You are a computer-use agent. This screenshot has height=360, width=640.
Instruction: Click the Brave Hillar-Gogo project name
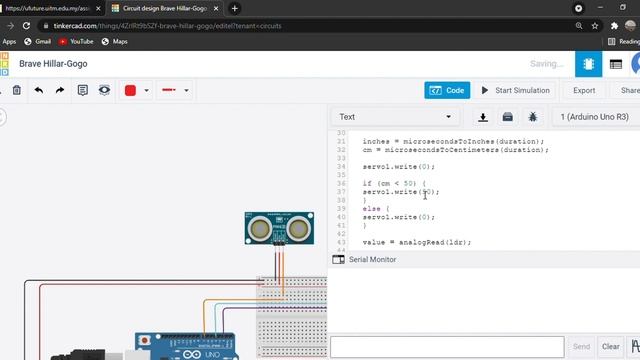pyautogui.click(x=53, y=64)
